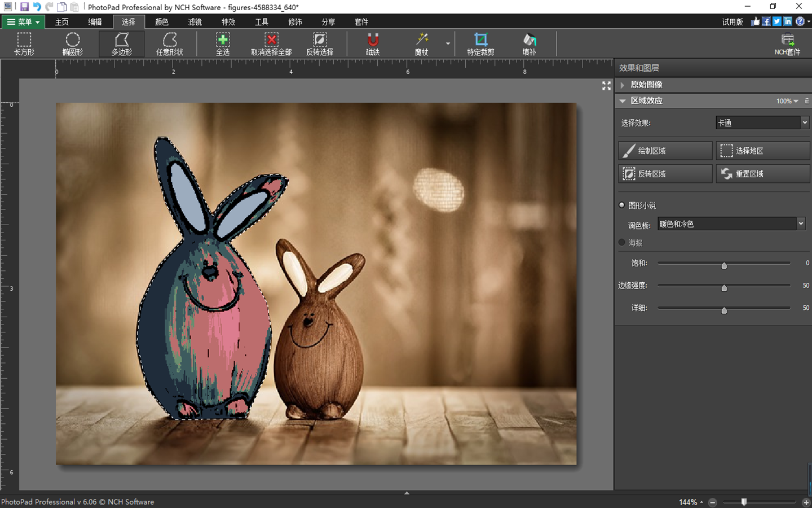Activate the 磁铁 magnetic selection tool
812x508 pixels.
(x=372, y=43)
